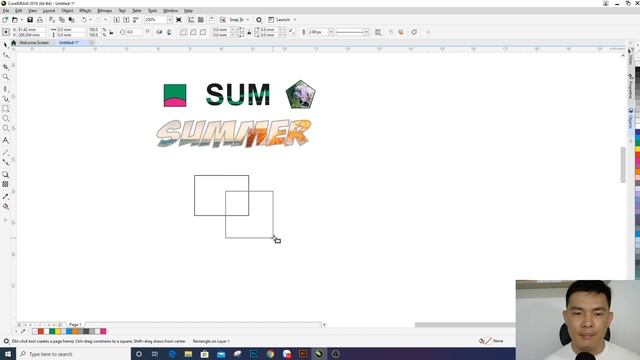Select the Connector tool
The image size is (640, 360).
pyautogui.click(x=6, y=162)
